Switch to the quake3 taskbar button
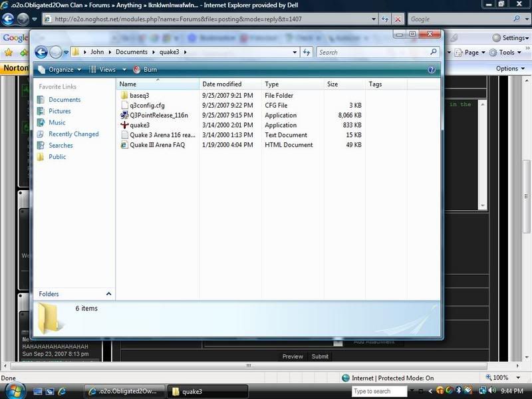Image resolution: width=532 pixels, height=399 pixels. [207, 391]
